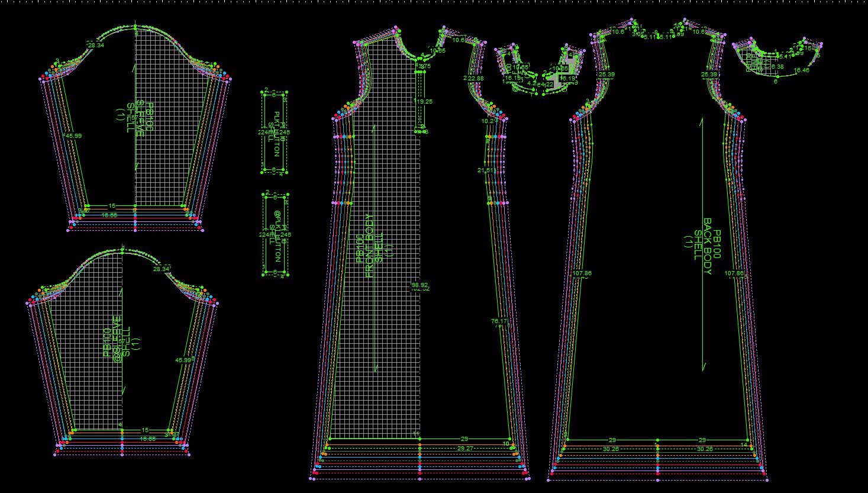
Task: Click the lower @PLKT BUTTON placket piece
Action: tap(274, 234)
